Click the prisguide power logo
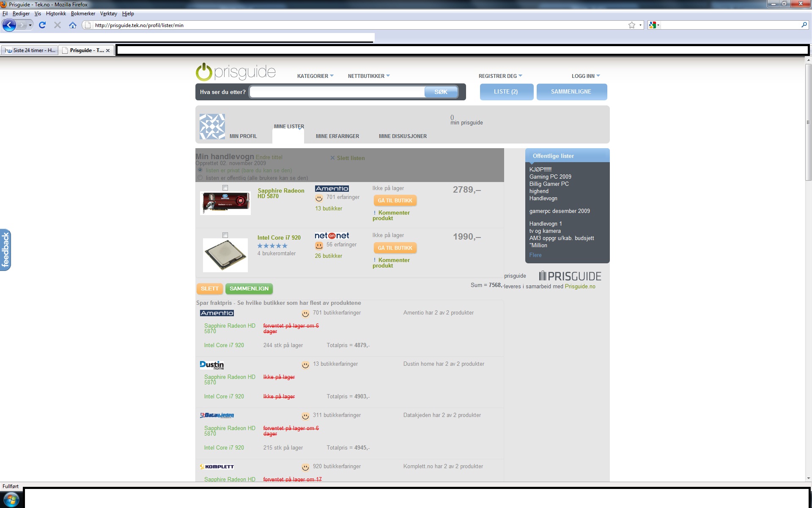The image size is (812, 508). (204, 72)
